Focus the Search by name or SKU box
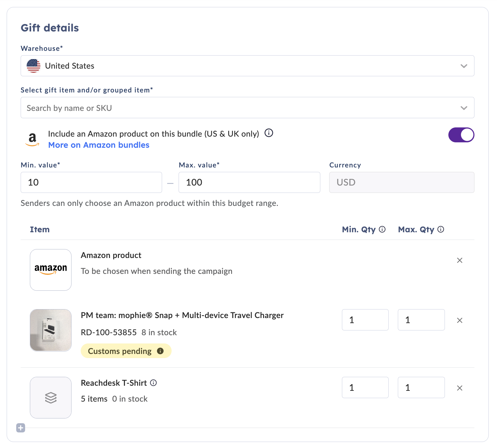Viewport: 497px width, 448px height. coord(248,108)
